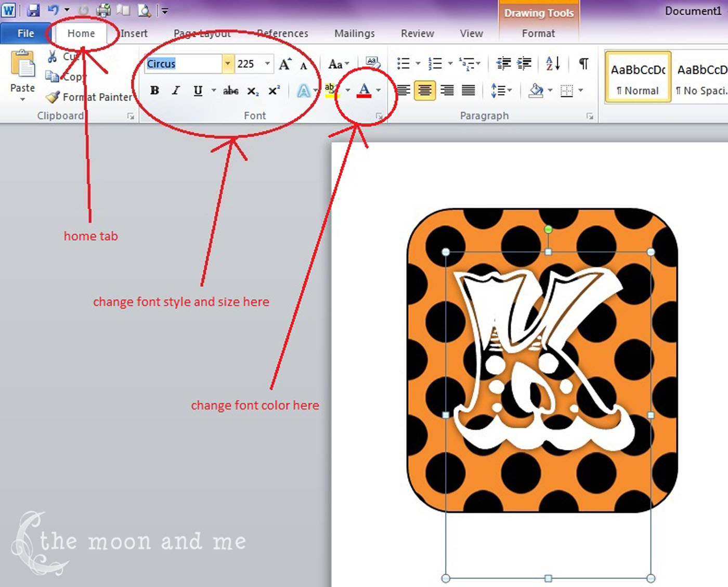728x587 pixels.
Task: Apply strikethrough to text
Action: point(230,90)
